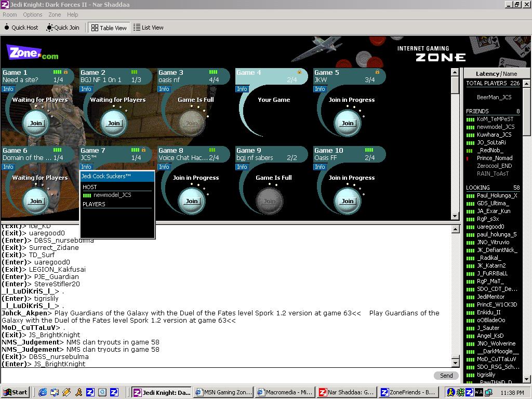
Task: Switch to MSN Gaming Zone taskbar window
Action: (223, 393)
